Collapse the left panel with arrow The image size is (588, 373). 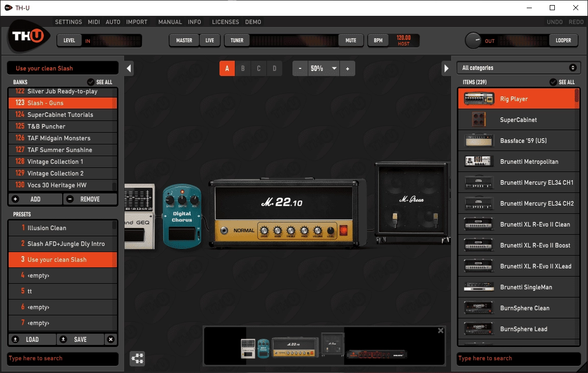tap(129, 68)
